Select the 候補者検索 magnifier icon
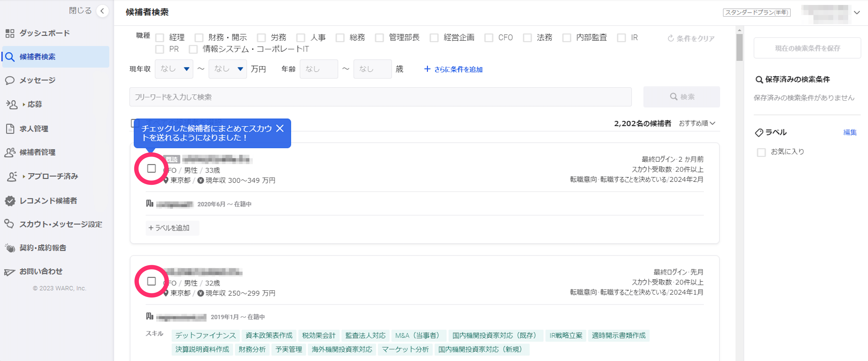The image size is (868, 361). pyautogui.click(x=10, y=57)
